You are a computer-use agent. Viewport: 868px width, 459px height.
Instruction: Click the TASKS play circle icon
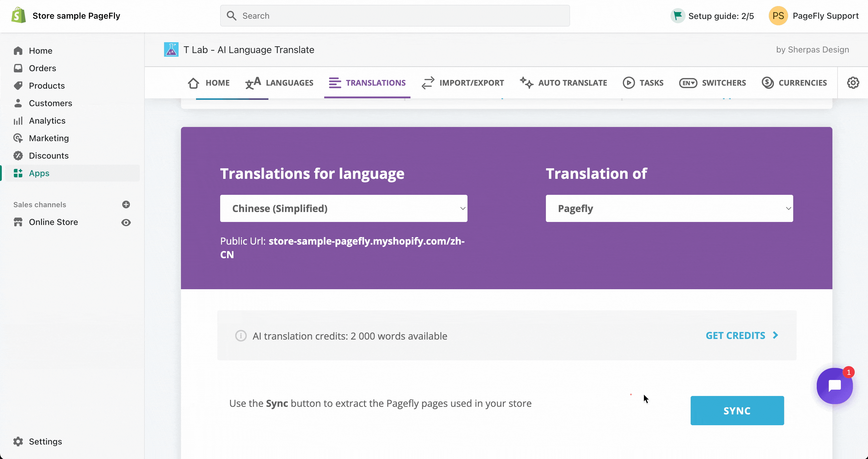pos(629,83)
